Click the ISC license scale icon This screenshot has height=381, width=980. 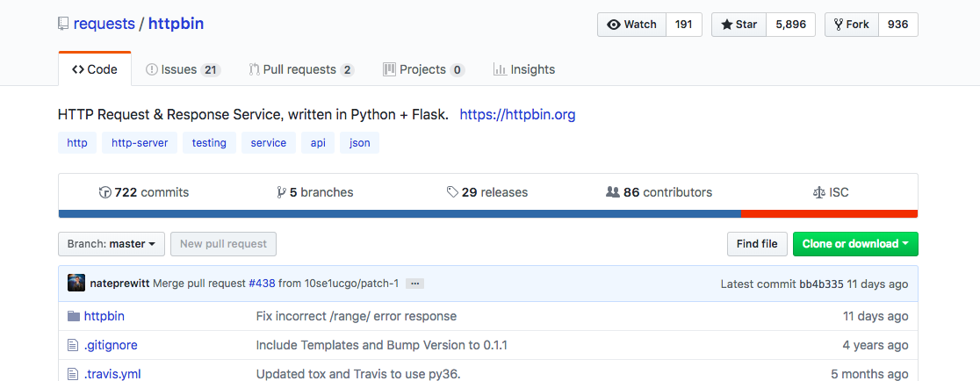[818, 192]
